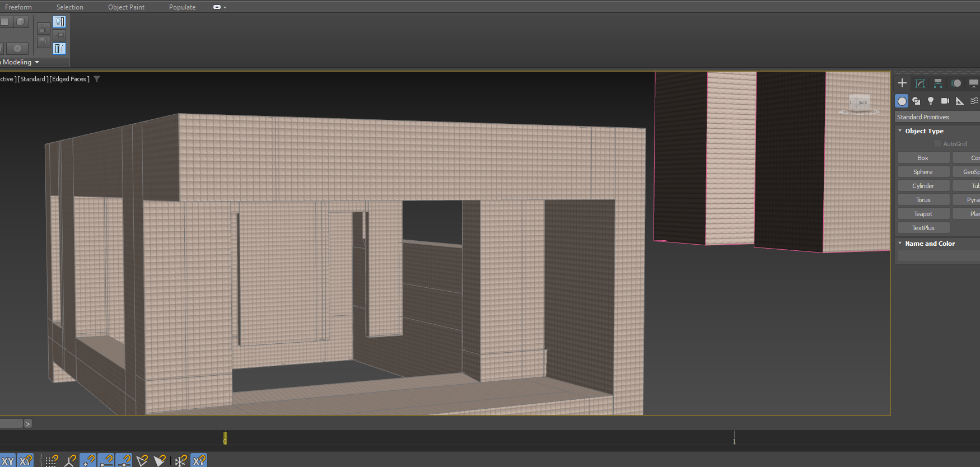Click the object name input field
Screen dimensions: 980x467
(939, 256)
